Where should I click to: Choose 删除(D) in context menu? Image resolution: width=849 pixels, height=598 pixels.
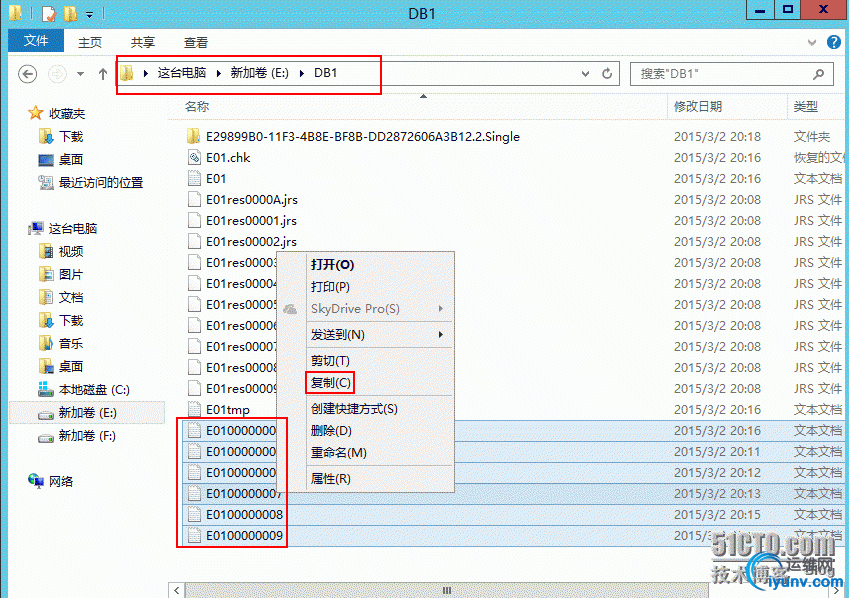click(x=331, y=431)
